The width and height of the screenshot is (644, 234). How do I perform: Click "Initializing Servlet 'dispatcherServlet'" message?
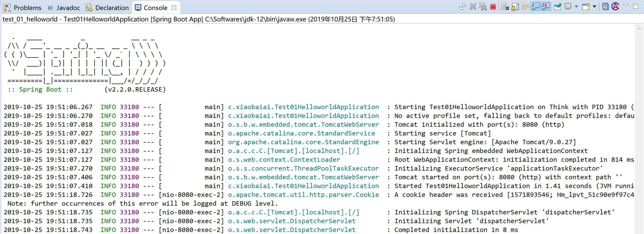(472, 221)
